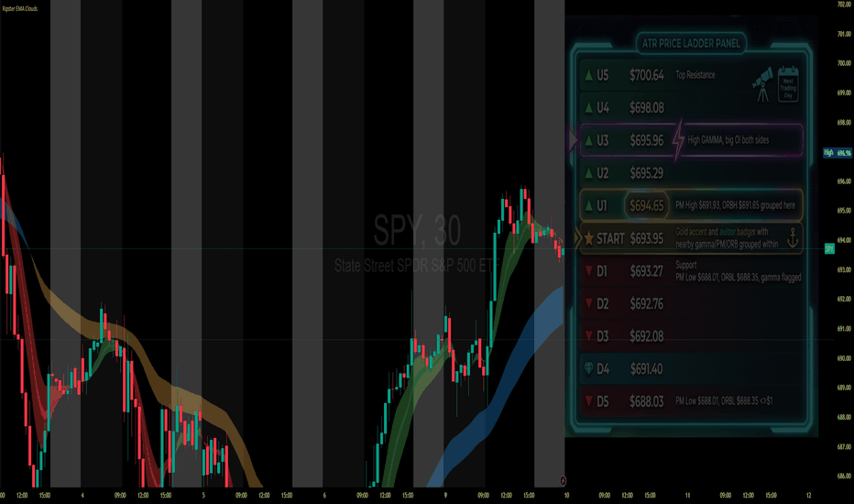Viewport: 854px width, 504px height.
Task: Click the $693.27 price in D1 row
Action: pyautogui.click(x=647, y=271)
